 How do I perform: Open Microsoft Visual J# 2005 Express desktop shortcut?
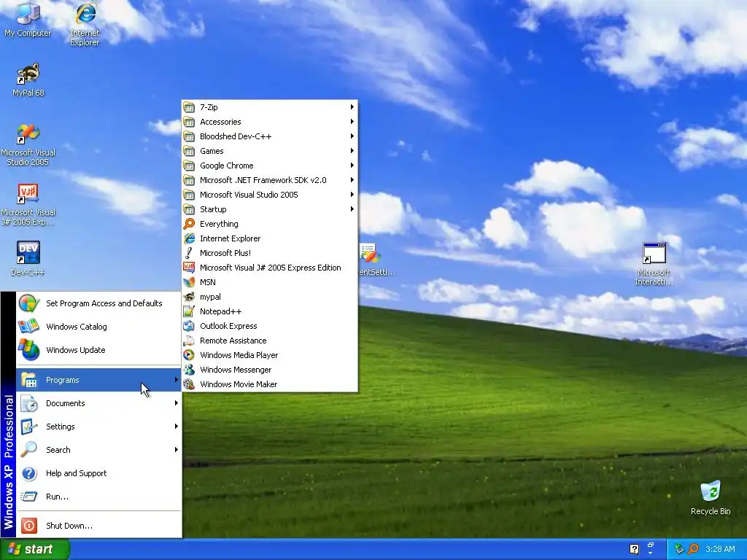pyautogui.click(x=28, y=205)
